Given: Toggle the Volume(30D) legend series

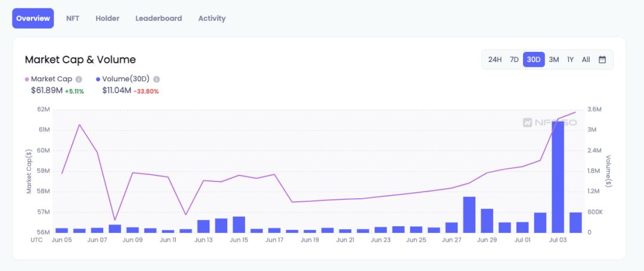Looking at the screenshot, I should click(125, 79).
